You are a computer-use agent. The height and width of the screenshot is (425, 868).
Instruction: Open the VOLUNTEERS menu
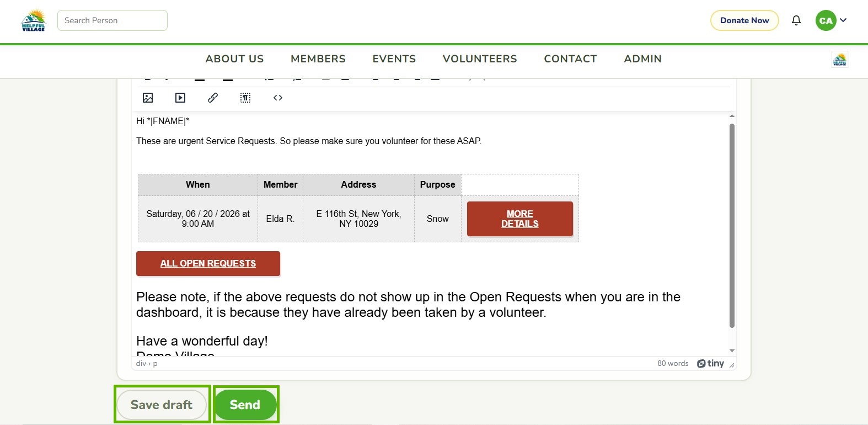click(480, 59)
